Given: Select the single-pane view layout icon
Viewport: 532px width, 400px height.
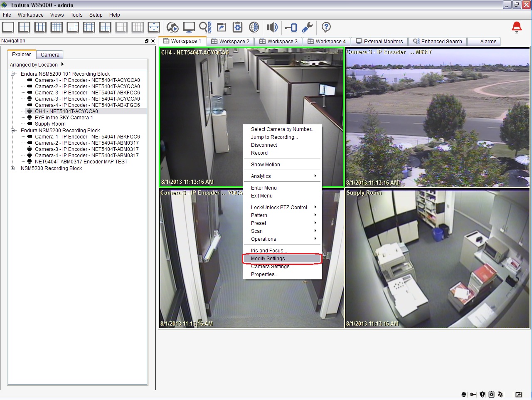Looking at the screenshot, I should pos(8,27).
